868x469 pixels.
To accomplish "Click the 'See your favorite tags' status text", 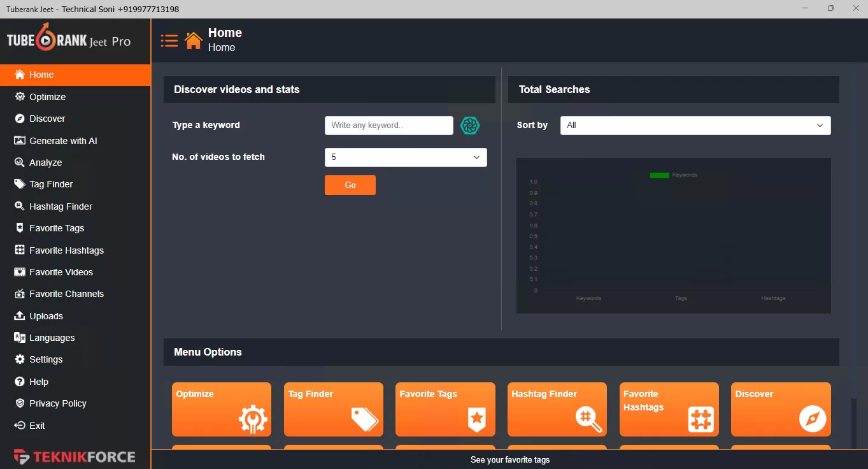I will (x=510, y=459).
